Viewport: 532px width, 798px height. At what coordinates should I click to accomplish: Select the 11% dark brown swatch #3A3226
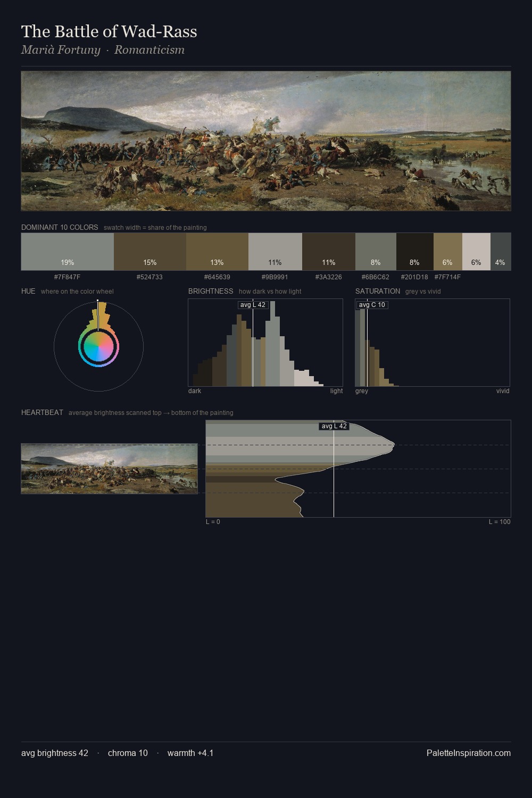tap(329, 252)
